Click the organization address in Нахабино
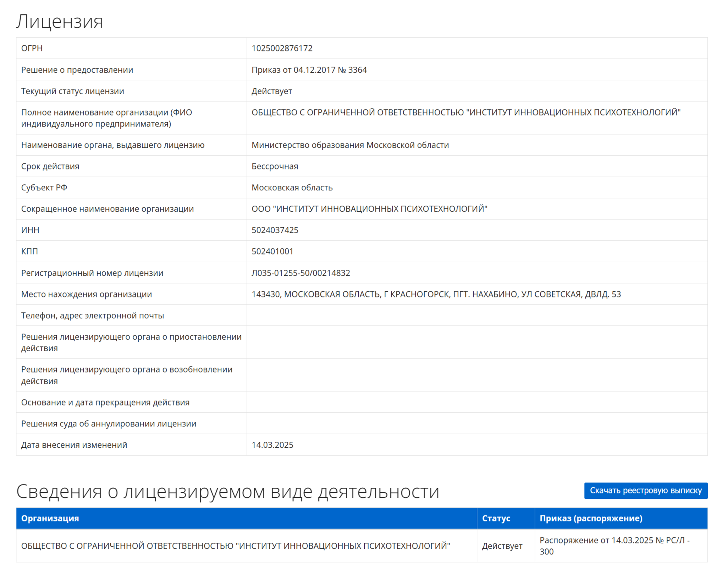This screenshot has height=586, width=728. [436, 294]
